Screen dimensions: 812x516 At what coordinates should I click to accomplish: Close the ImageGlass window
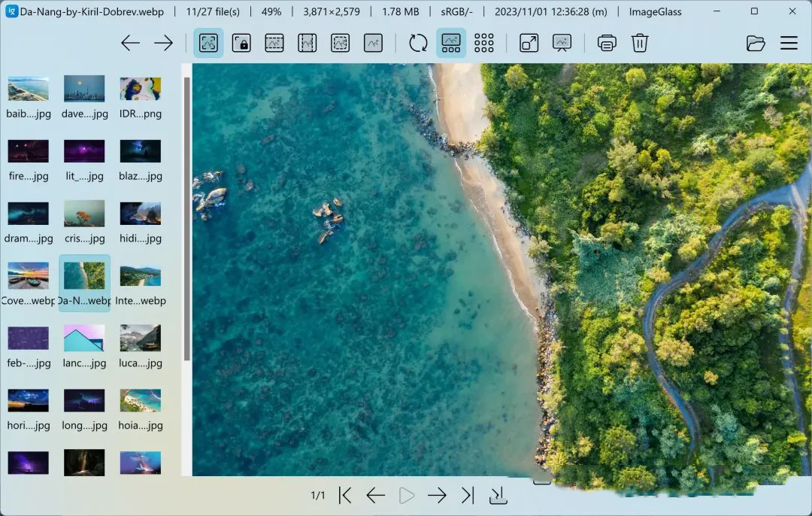[x=792, y=11]
